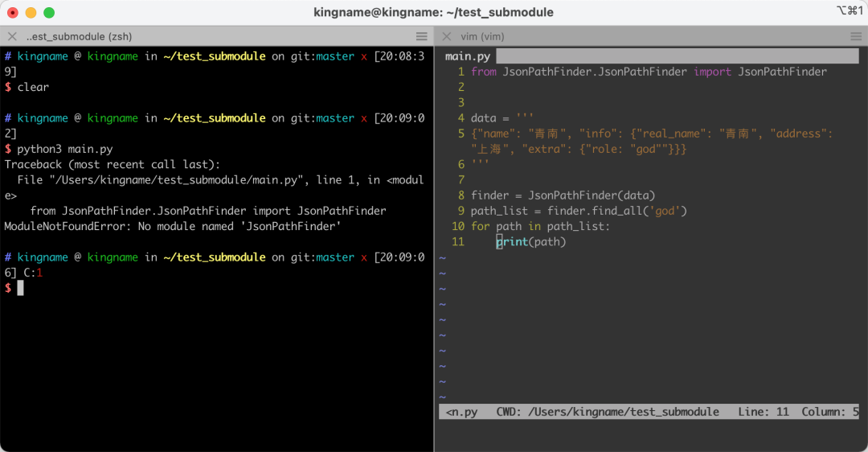Image resolution: width=868 pixels, height=452 pixels.
Task: Open the hamburger menu of the zsh pane
Action: click(x=422, y=36)
